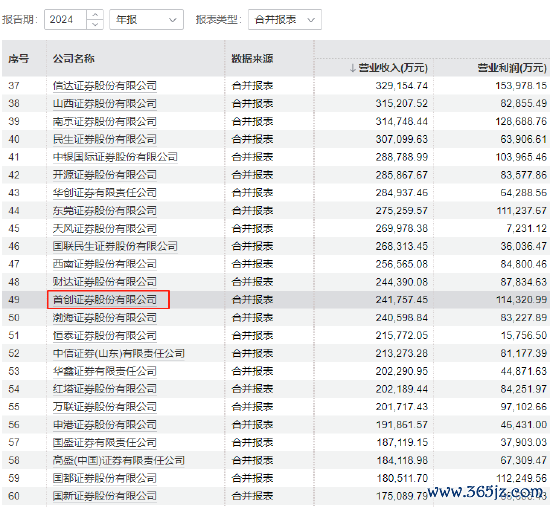This screenshot has width=550, height=507.
Task: Click the 序号 column header
Action: coord(19,58)
